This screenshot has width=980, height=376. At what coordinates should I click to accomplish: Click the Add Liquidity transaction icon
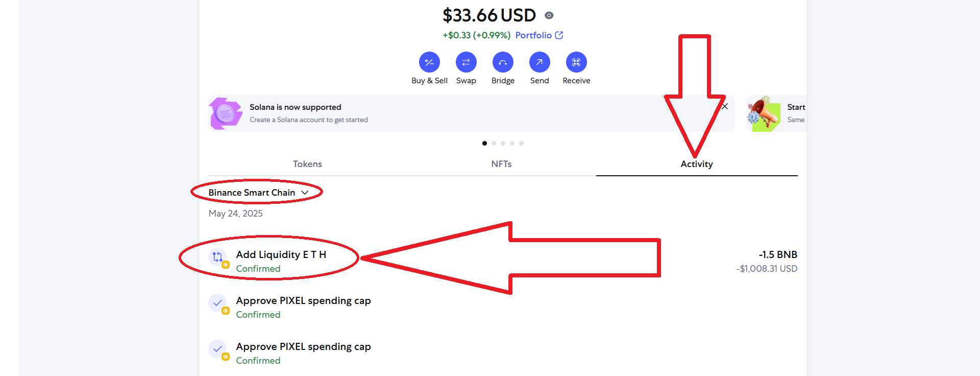[x=218, y=257]
